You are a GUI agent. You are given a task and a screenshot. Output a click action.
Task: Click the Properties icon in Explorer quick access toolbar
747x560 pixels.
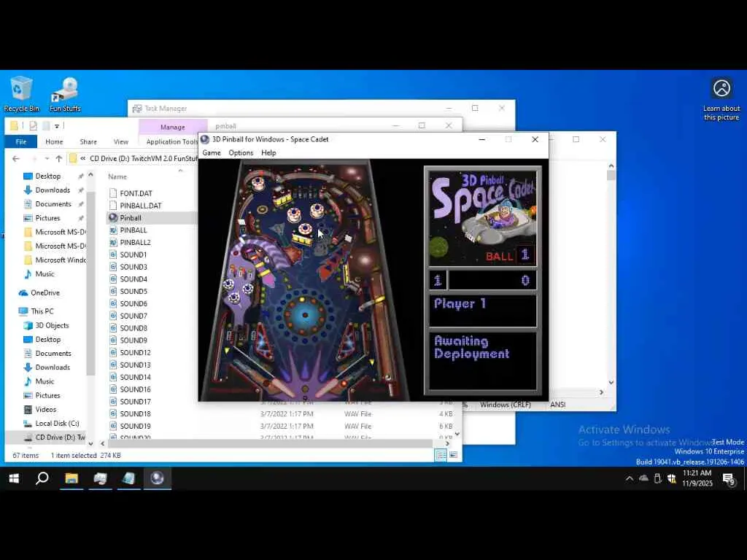pos(33,125)
